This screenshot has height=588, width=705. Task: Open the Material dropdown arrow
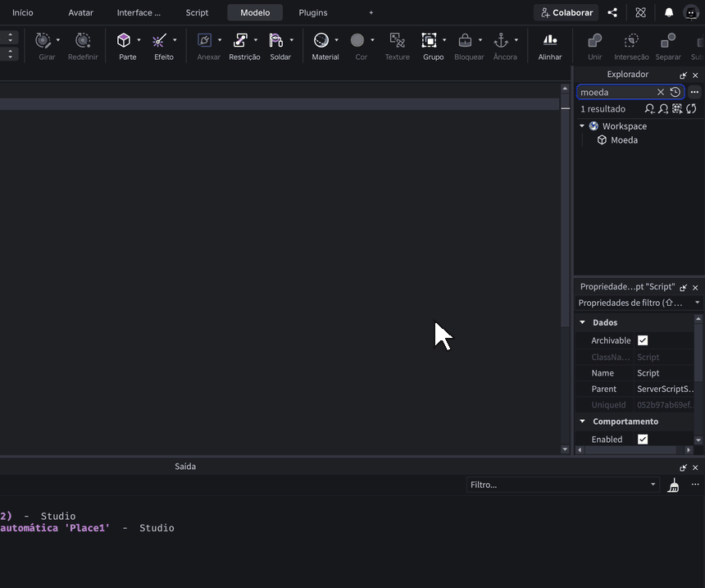(x=336, y=40)
